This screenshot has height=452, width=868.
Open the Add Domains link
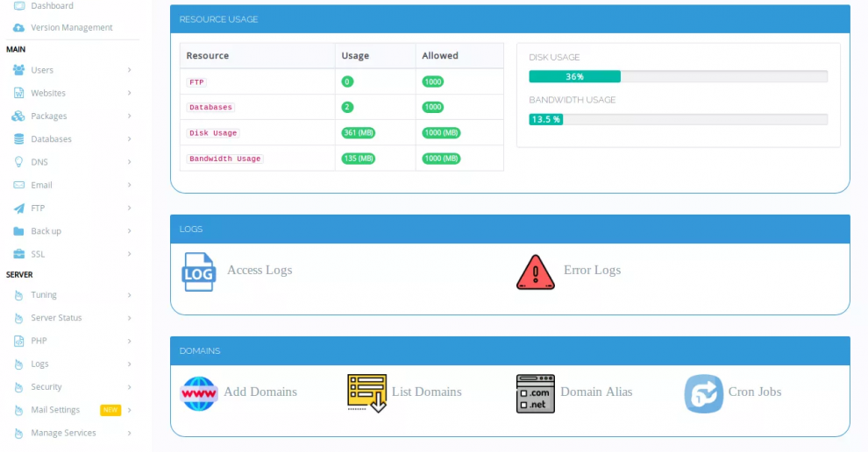[260, 392]
